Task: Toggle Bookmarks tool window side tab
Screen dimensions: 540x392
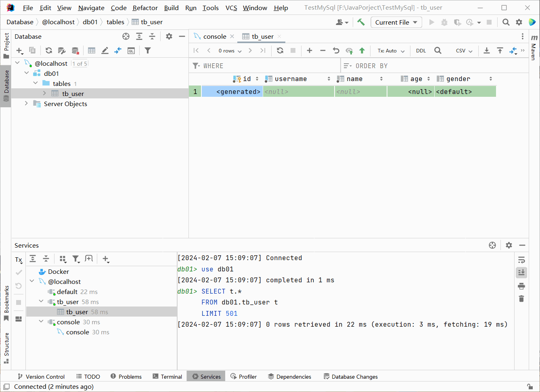Action: [6, 303]
